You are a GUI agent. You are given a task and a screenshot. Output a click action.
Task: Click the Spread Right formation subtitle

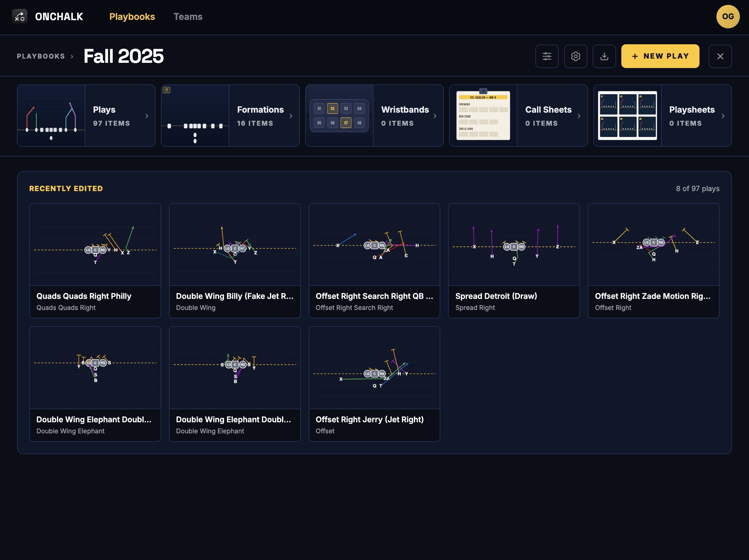475,308
